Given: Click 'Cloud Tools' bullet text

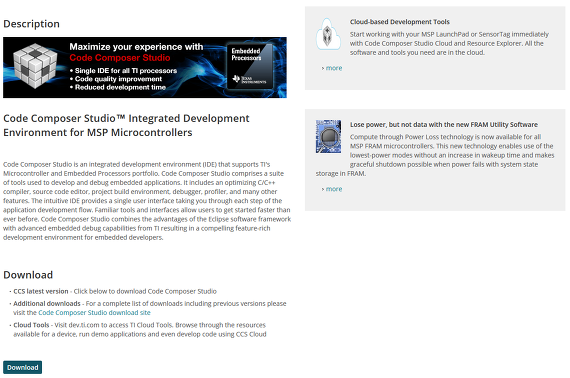Looking at the screenshot, I should coord(31,325).
